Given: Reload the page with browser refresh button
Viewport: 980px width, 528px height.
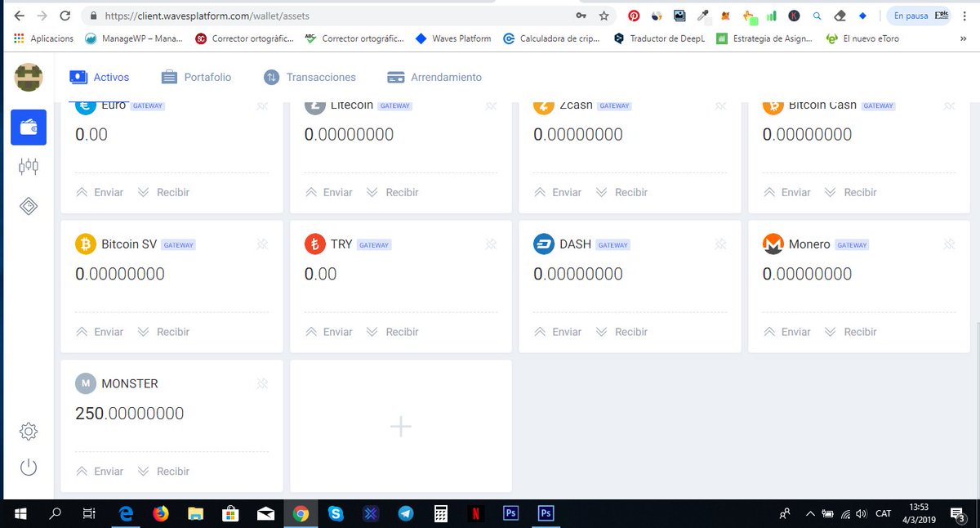Looking at the screenshot, I should pos(65,16).
